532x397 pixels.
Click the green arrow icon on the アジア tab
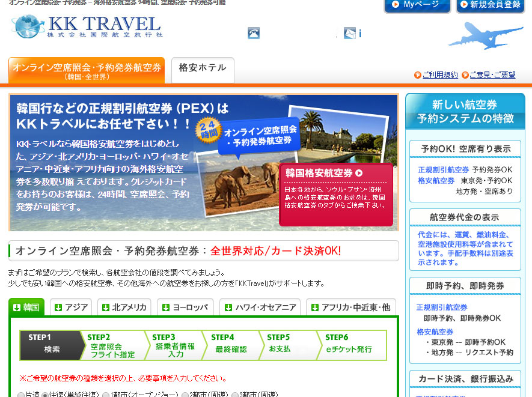pos(58,308)
